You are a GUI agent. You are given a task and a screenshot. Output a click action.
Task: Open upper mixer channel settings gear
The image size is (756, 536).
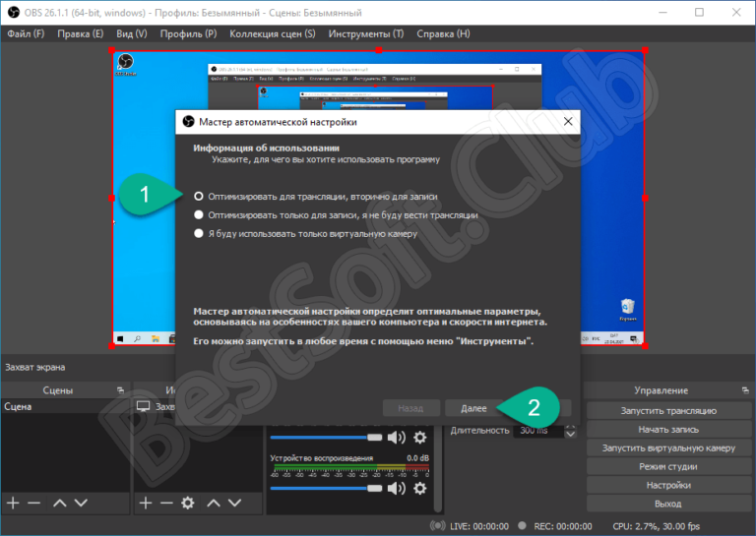420,438
